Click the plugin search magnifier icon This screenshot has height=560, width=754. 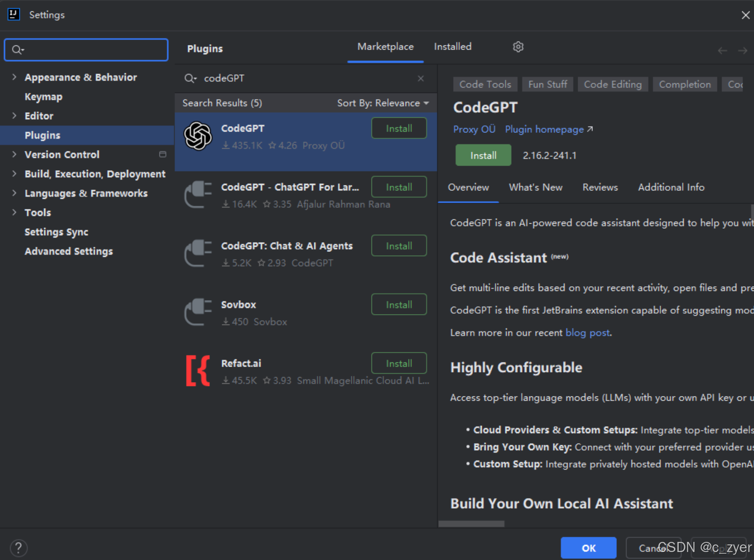(x=190, y=79)
